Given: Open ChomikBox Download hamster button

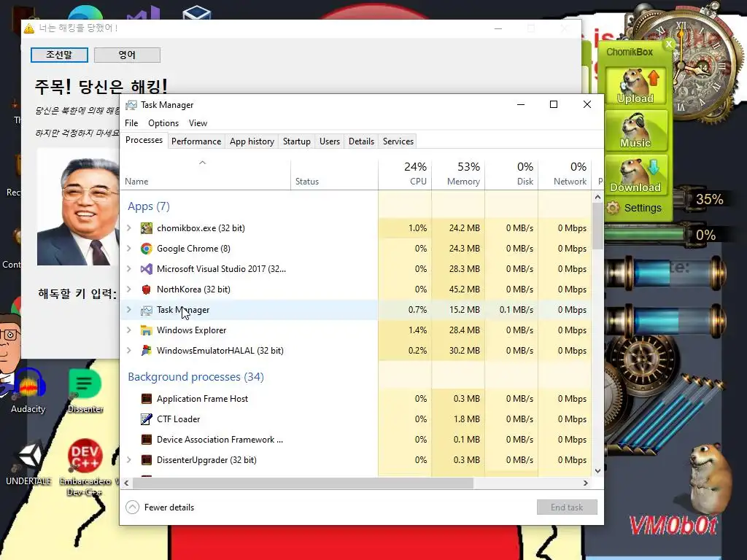Looking at the screenshot, I should pos(635,175).
